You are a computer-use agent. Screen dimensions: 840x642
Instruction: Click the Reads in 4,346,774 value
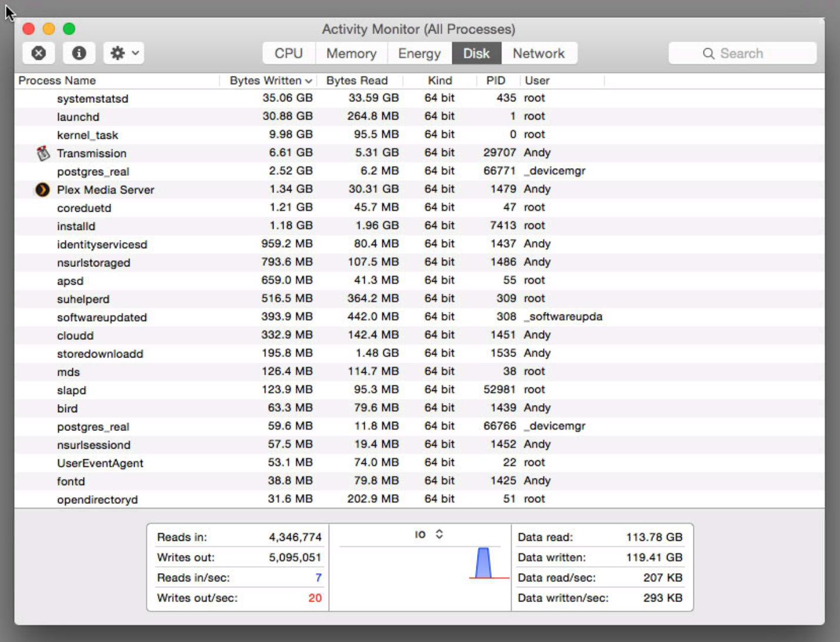click(x=295, y=537)
